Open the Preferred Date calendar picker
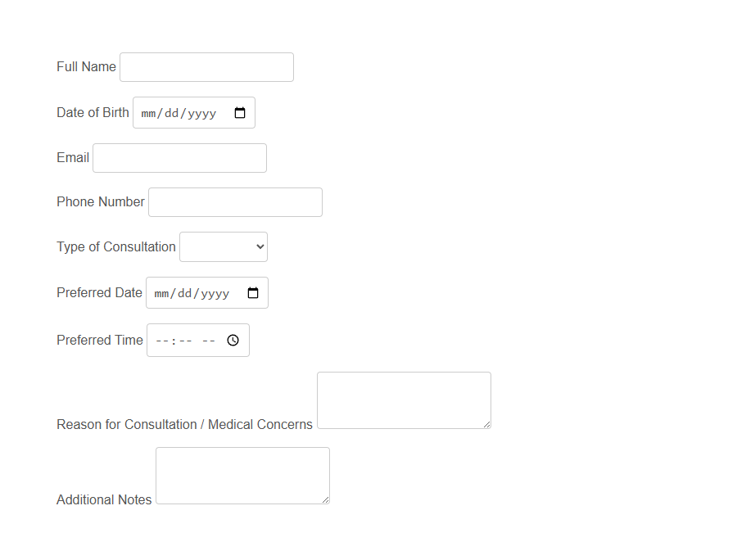Screen dimensions: 737x560 (x=252, y=292)
